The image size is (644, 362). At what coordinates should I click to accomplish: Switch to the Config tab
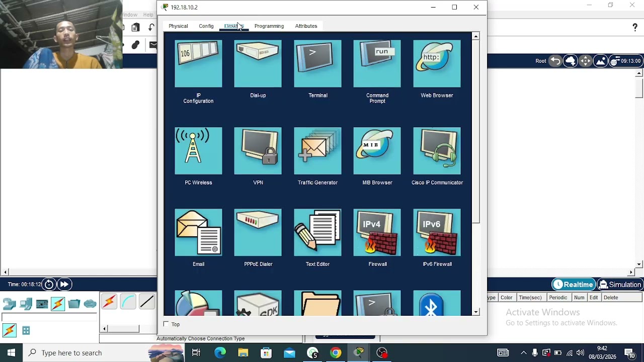[206, 26]
